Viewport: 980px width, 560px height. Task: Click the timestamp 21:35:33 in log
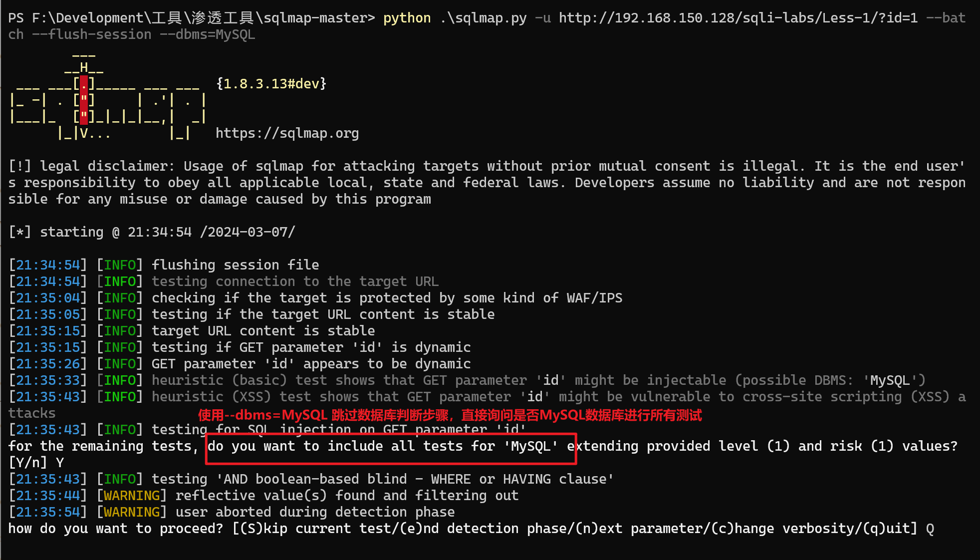click(48, 380)
